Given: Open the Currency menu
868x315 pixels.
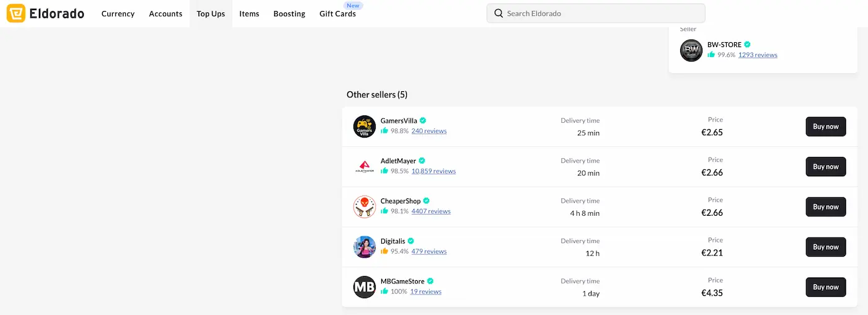Looking at the screenshot, I should [118, 14].
